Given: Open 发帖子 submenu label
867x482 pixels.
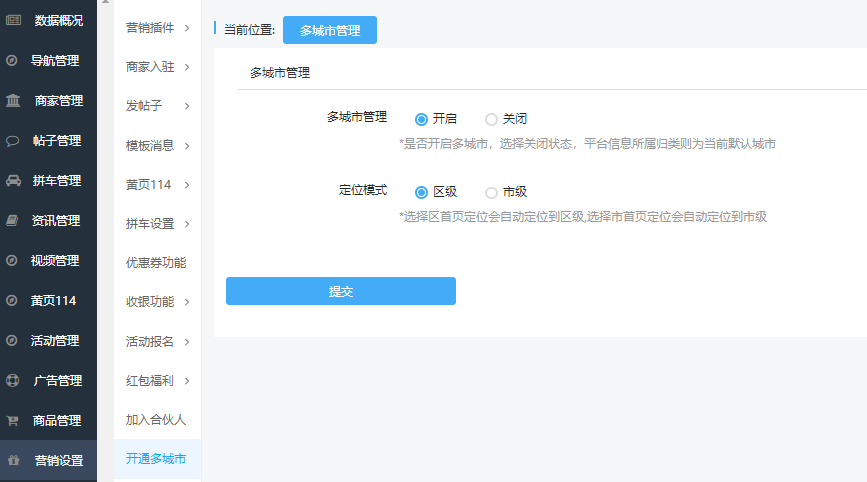Looking at the screenshot, I should point(144,106).
